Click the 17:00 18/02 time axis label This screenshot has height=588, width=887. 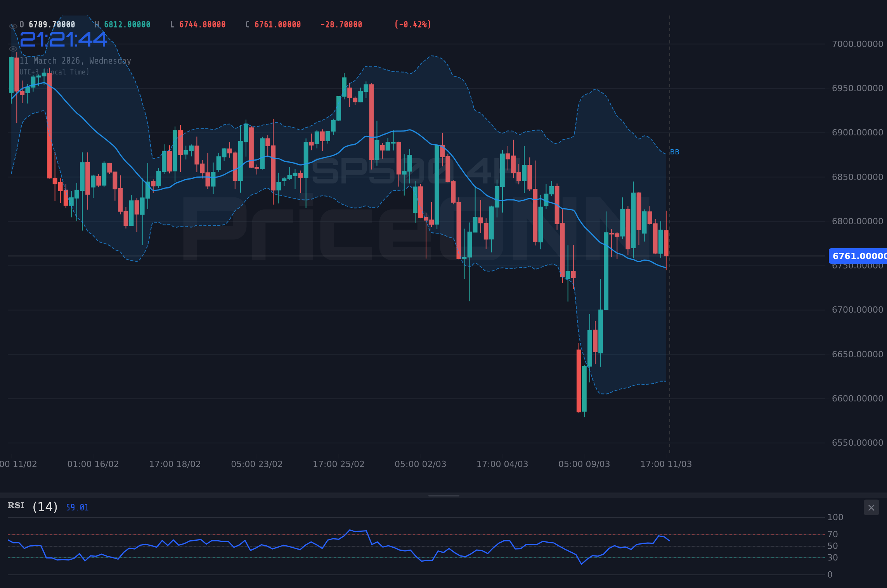click(x=175, y=464)
